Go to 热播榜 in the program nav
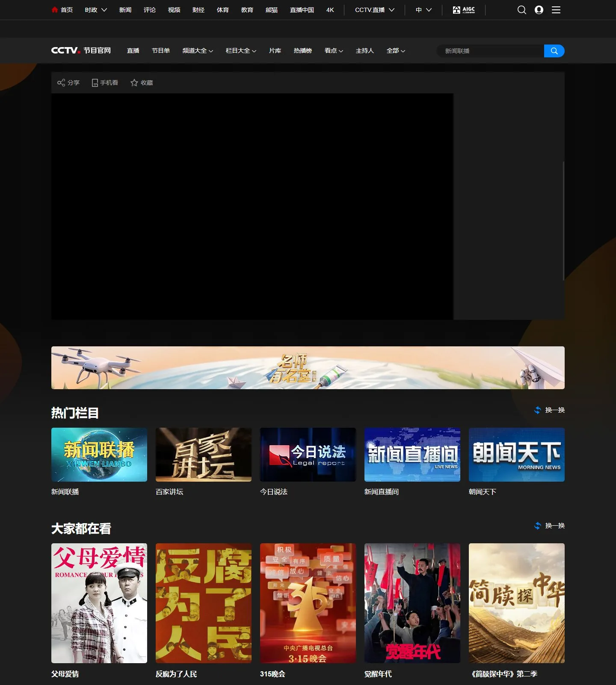 point(303,51)
